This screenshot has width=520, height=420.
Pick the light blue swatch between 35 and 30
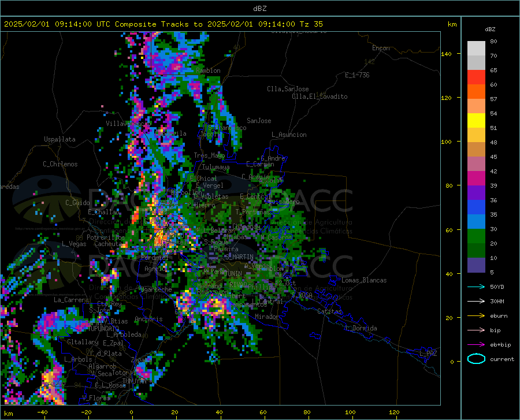pos(476,222)
